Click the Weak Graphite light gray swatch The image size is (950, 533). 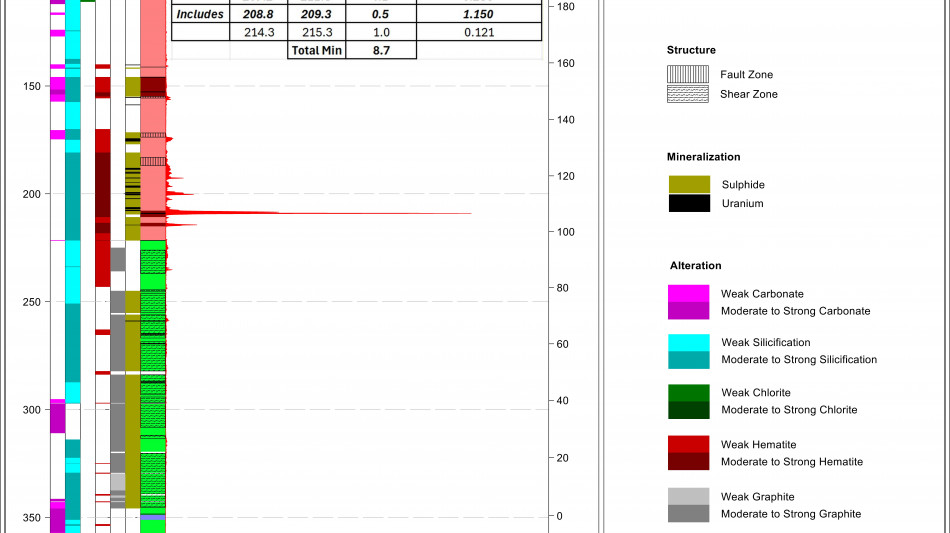(688, 497)
